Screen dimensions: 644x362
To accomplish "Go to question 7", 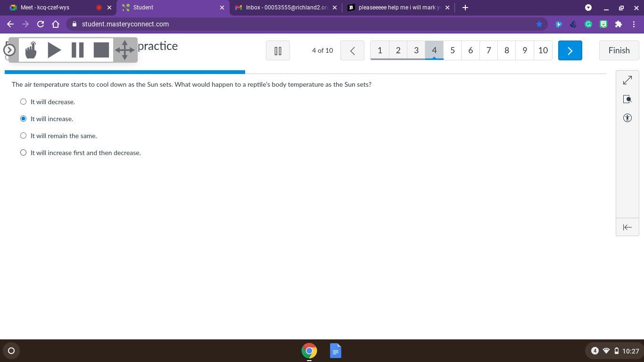I will [x=488, y=50].
